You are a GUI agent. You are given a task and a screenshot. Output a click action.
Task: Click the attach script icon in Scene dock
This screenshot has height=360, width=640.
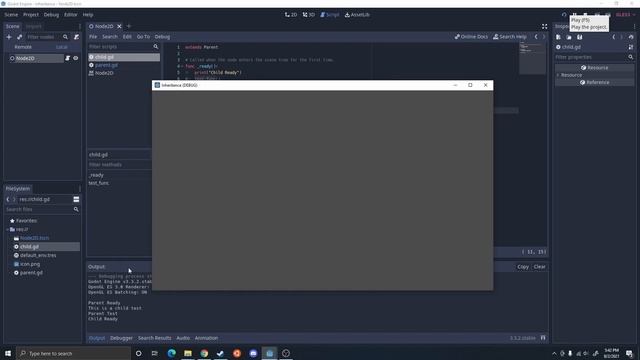(x=76, y=37)
